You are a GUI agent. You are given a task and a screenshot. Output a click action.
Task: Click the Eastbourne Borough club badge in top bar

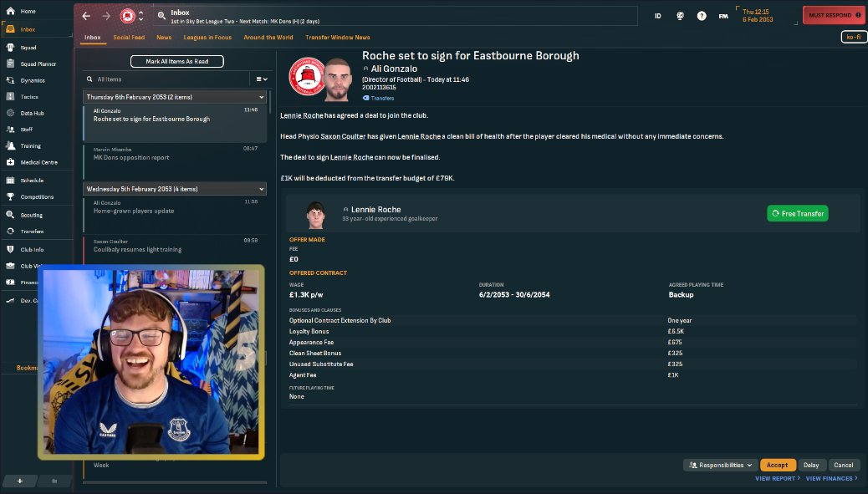(x=128, y=16)
